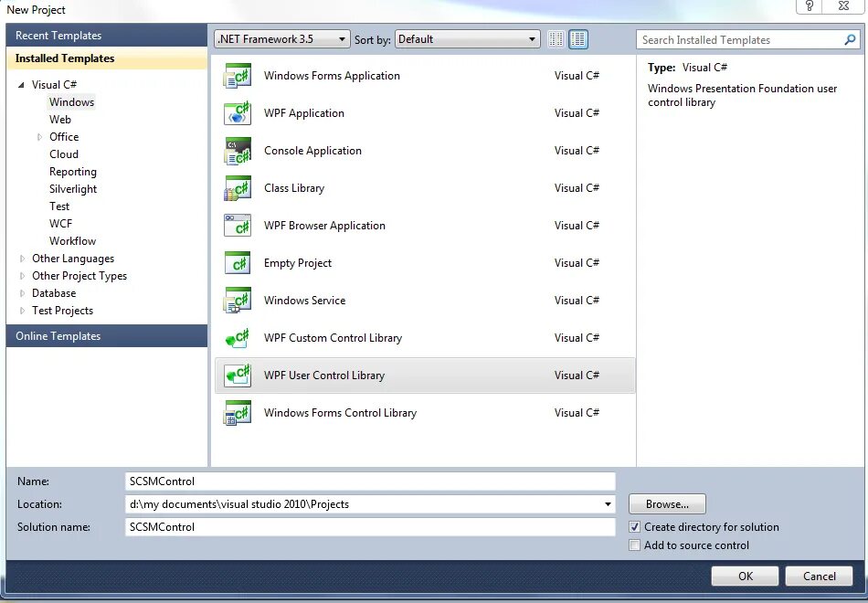Open the .NET Framework version dropdown
Screen dimensions: 868x603
(x=282, y=39)
